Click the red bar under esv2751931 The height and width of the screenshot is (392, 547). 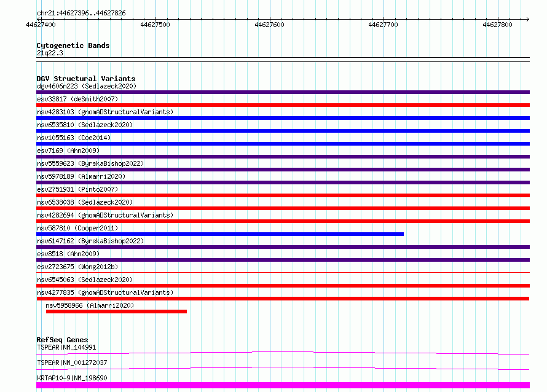[x=283, y=195]
